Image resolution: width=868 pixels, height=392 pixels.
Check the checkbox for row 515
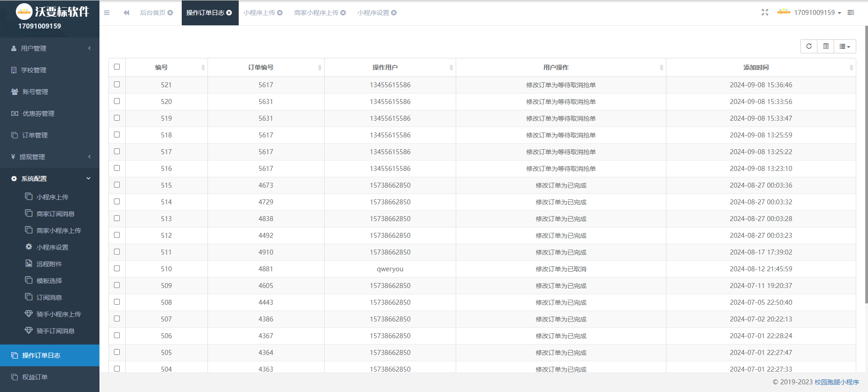pos(117,185)
